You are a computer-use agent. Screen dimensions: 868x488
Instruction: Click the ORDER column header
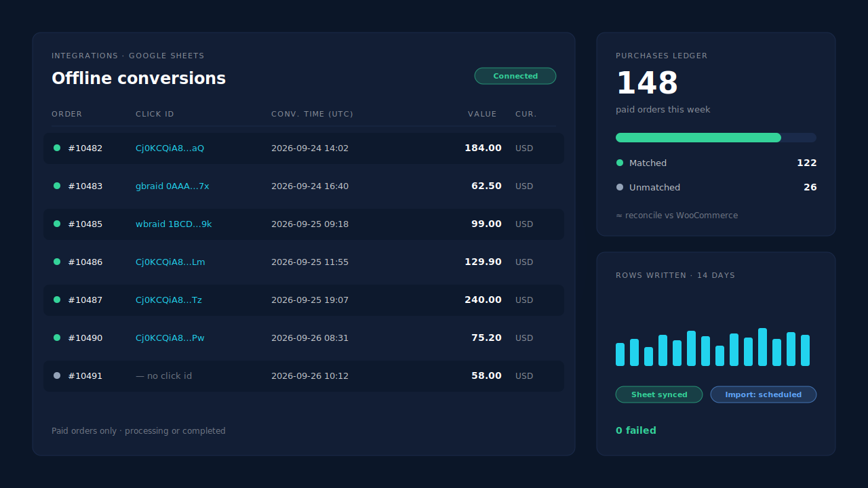point(66,114)
